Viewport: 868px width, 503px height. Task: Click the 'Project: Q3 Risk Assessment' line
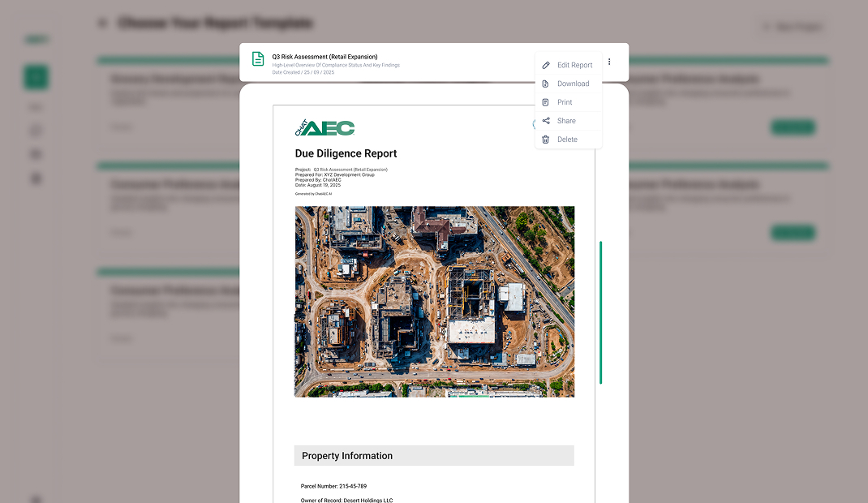342,170
